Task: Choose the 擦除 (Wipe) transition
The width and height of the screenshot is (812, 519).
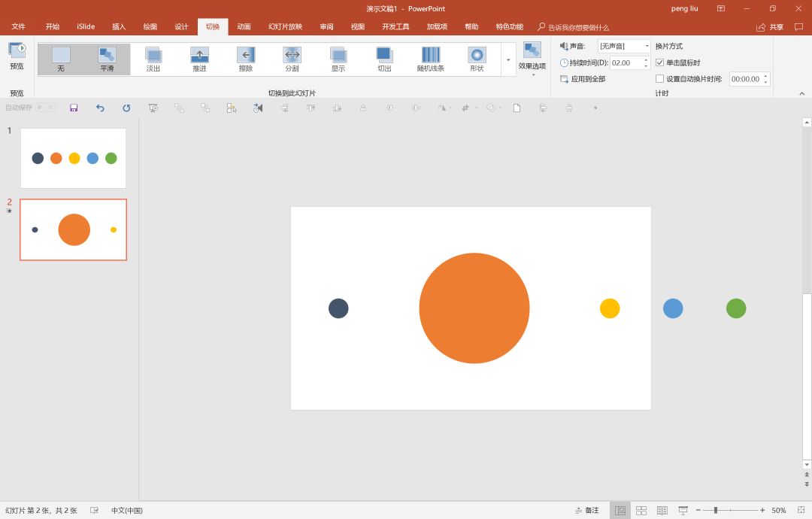Action: [x=246, y=59]
